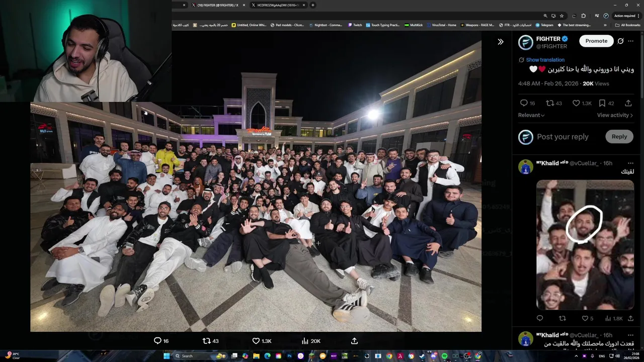Click the tray volume speaker icon

point(618,356)
